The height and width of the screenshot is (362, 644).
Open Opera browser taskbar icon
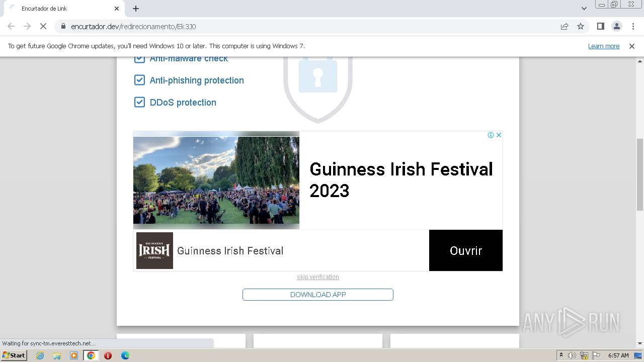pyautogui.click(x=108, y=355)
